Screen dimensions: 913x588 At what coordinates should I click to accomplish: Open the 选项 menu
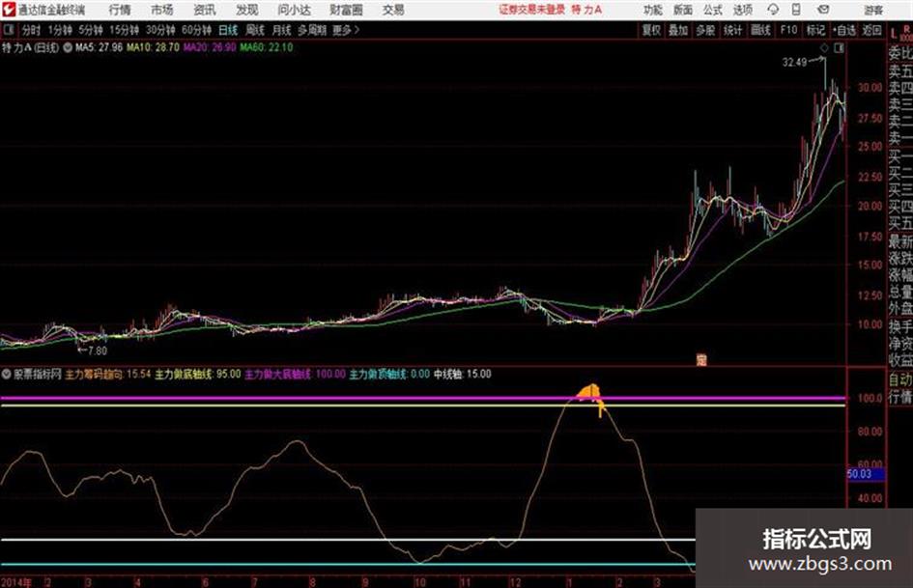point(742,10)
